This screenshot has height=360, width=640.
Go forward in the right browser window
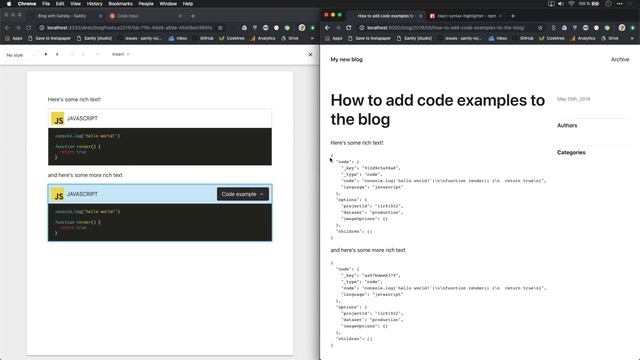click(x=338, y=28)
